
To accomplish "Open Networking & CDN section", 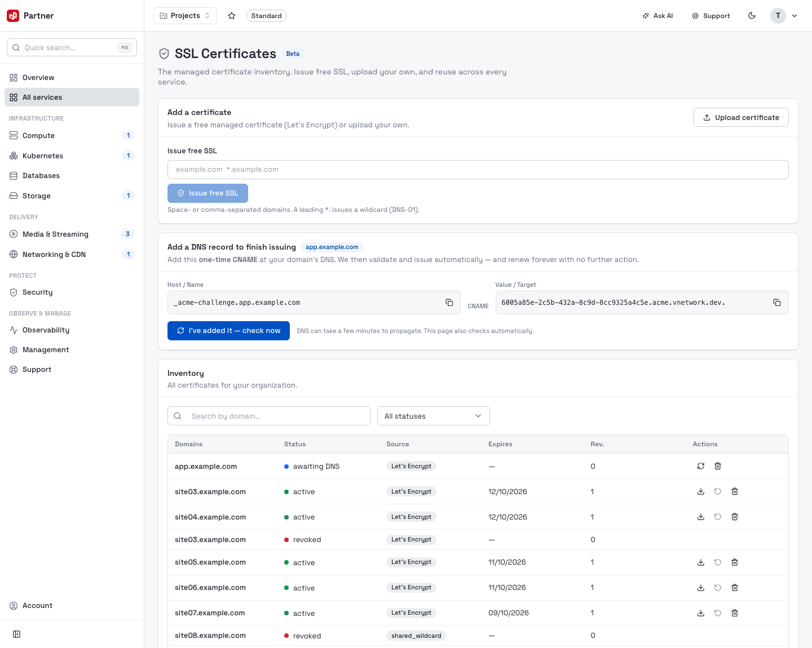I will pyautogui.click(x=72, y=255).
